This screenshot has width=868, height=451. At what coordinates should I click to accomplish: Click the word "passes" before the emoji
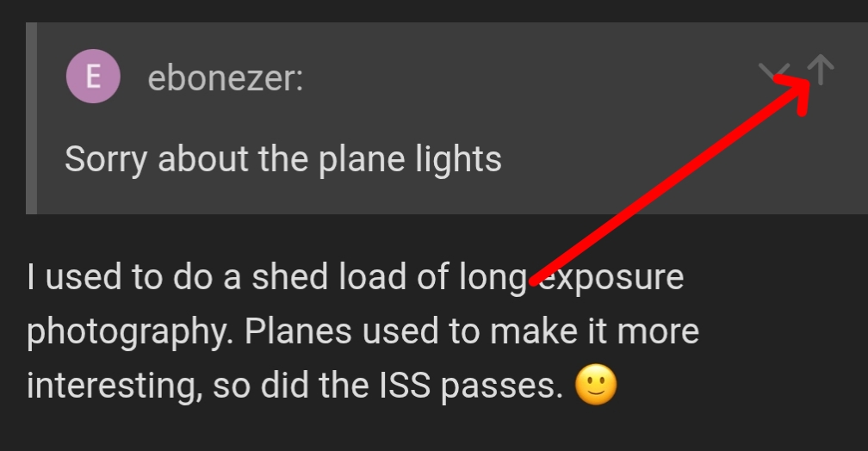click(x=499, y=386)
